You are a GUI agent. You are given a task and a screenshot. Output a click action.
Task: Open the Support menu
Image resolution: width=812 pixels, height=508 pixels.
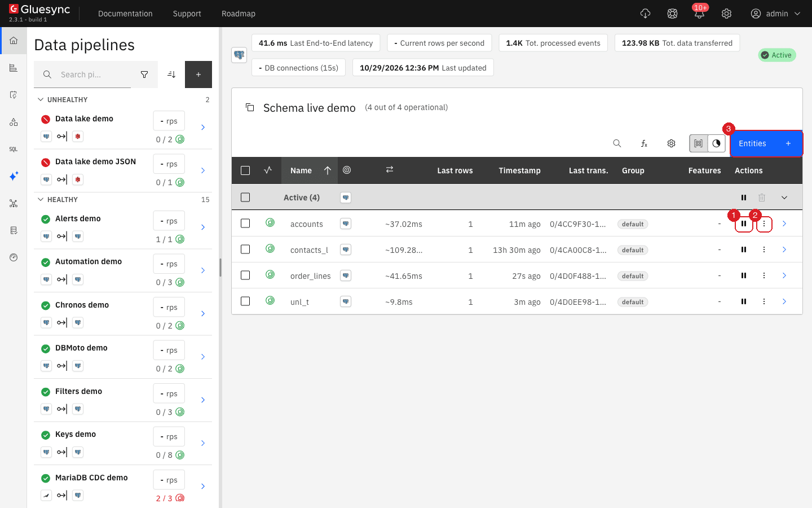click(187, 14)
